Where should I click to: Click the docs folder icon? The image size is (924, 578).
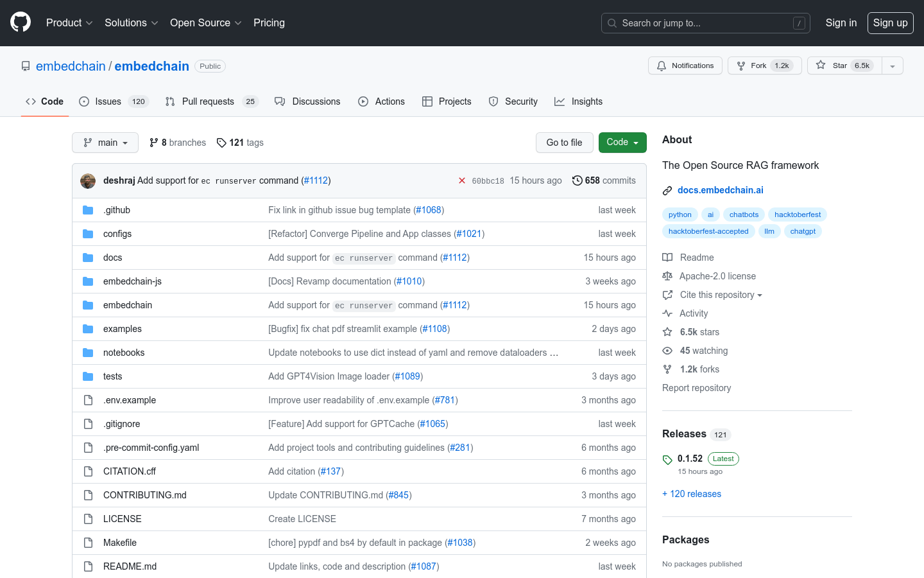pos(88,258)
